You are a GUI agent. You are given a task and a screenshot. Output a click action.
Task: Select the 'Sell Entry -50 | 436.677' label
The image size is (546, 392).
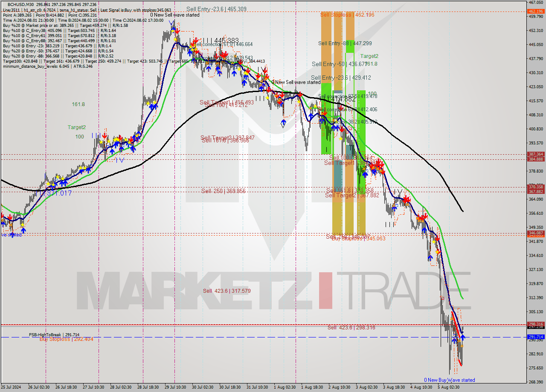(340, 64)
